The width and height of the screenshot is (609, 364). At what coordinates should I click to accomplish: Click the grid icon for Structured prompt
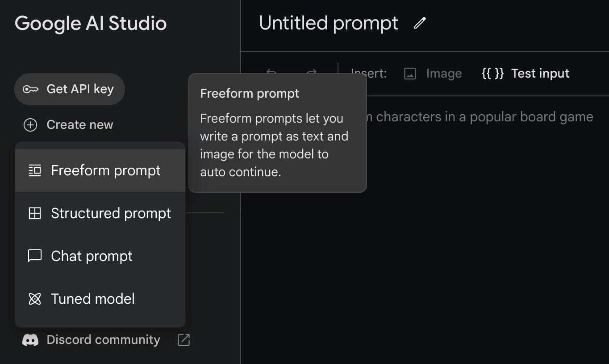click(x=35, y=214)
